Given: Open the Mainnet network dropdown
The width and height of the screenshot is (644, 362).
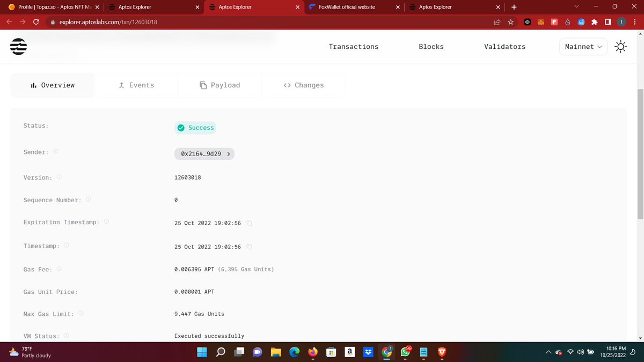Looking at the screenshot, I should click(583, 47).
